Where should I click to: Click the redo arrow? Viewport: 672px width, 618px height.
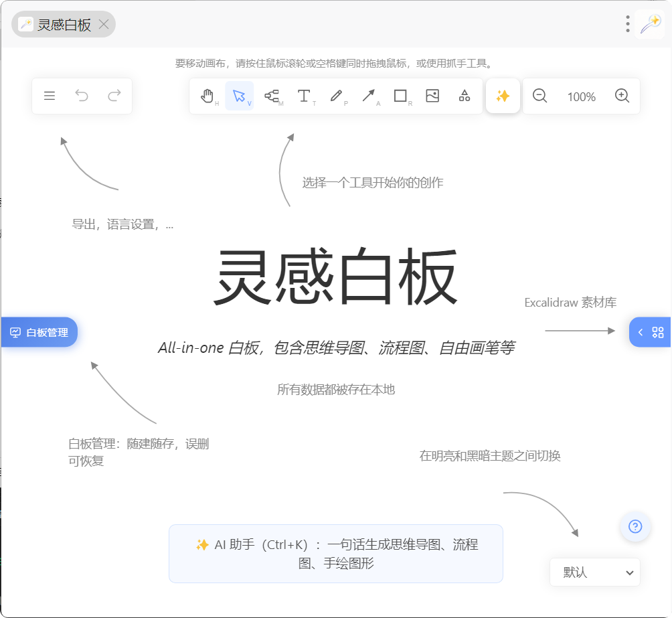(x=114, y=96)
